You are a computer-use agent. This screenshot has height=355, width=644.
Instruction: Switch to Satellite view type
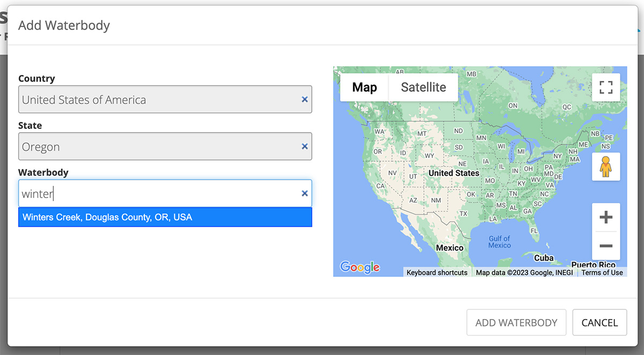tap(423, 88)
